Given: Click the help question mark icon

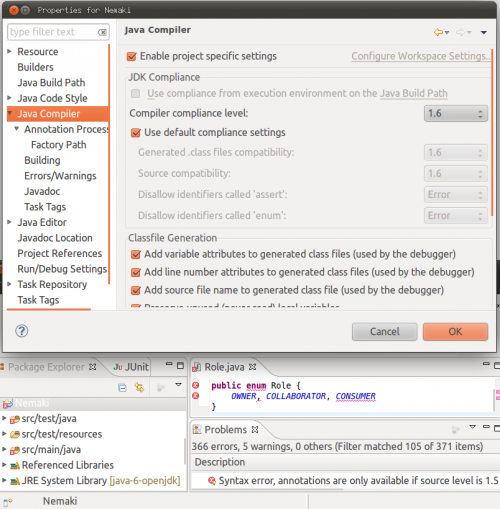Looking at the screenshot, I should click(x=22, y=331).
